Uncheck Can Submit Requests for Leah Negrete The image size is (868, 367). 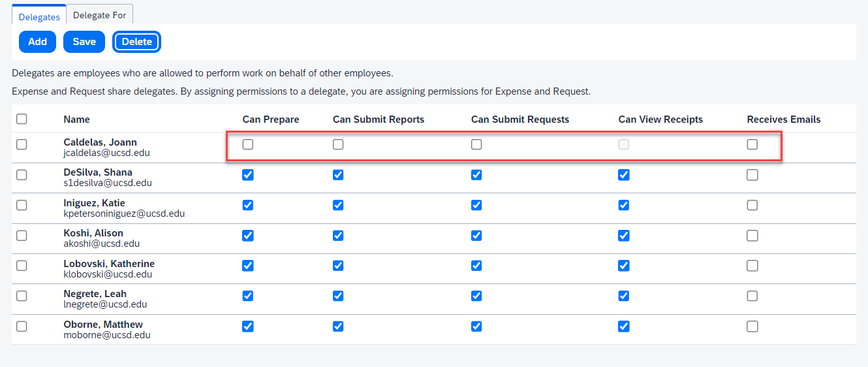click(x=476, y=296)
